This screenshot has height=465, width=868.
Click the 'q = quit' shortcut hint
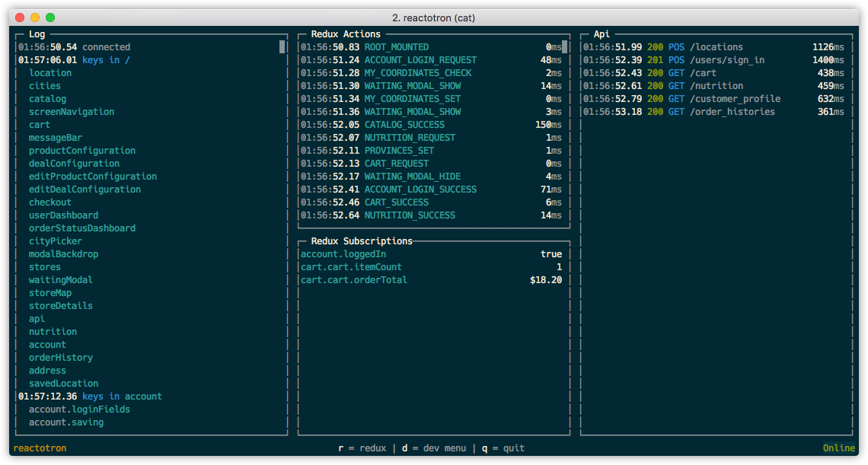(503, 448)
